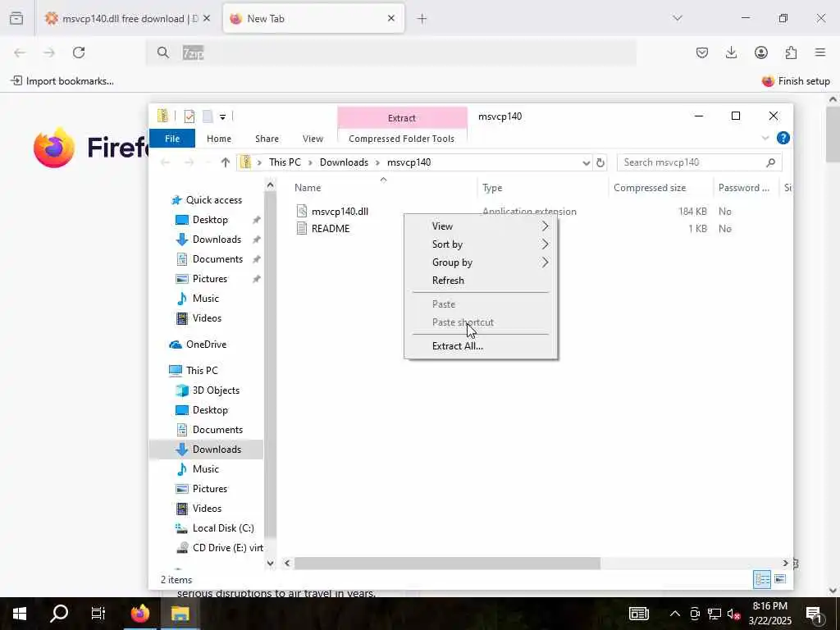The width and height of the screenshot is (840, 630).
Task: Click the navigation pane scroll down arrow
Action: 271,563
